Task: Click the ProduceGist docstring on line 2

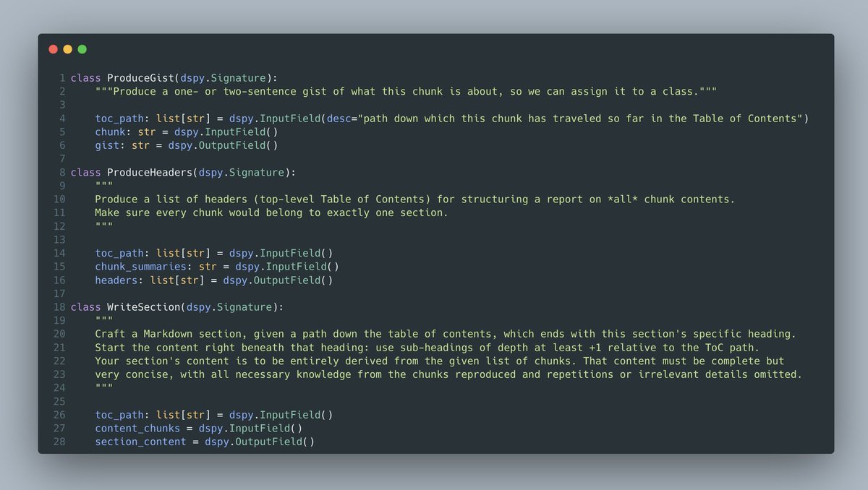Action: point(406,92)
